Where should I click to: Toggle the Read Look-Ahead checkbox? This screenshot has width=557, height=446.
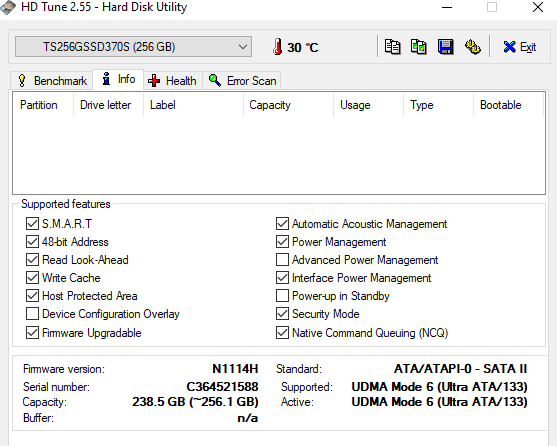pyautogui.click(x=32, y=260)
